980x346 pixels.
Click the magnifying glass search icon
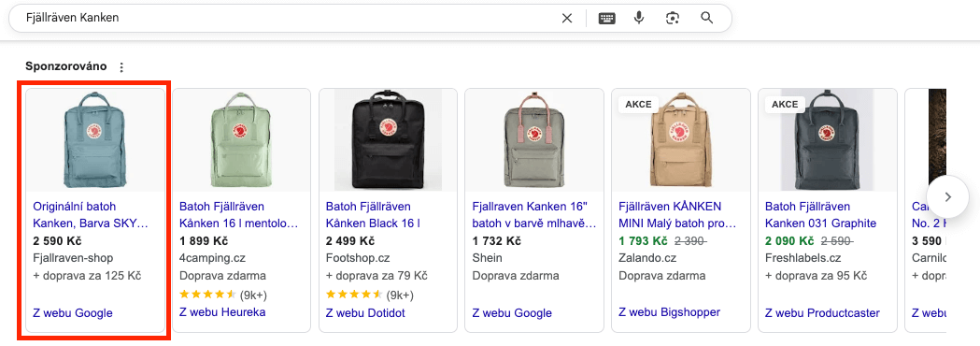pos(707,18)
